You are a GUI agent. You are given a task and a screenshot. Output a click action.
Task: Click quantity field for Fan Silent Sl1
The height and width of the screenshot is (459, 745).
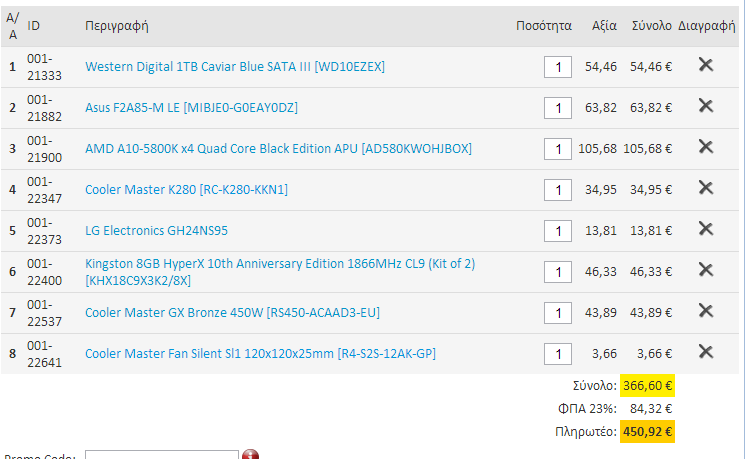558,354
